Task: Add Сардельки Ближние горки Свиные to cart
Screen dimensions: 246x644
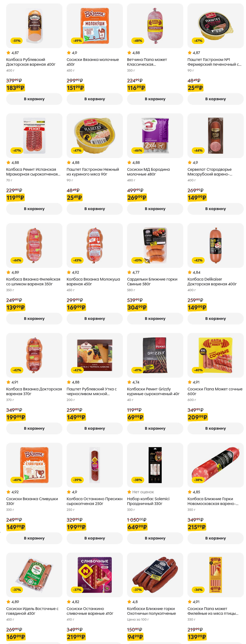Action: [x=155, y=318]
